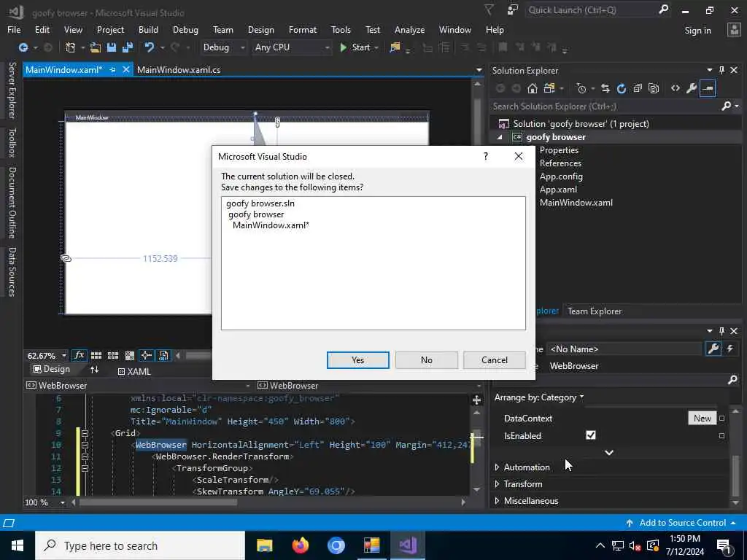Switch to the Team Explorer tab
The height and width of the screenshot is (560, 747).
click(595, 311)
